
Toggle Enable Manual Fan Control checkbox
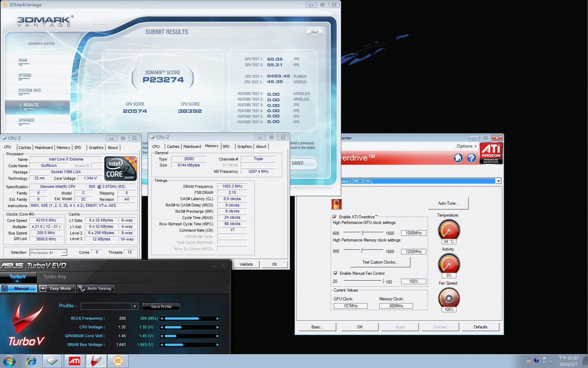pyautogui.click(x=336, y=273)
